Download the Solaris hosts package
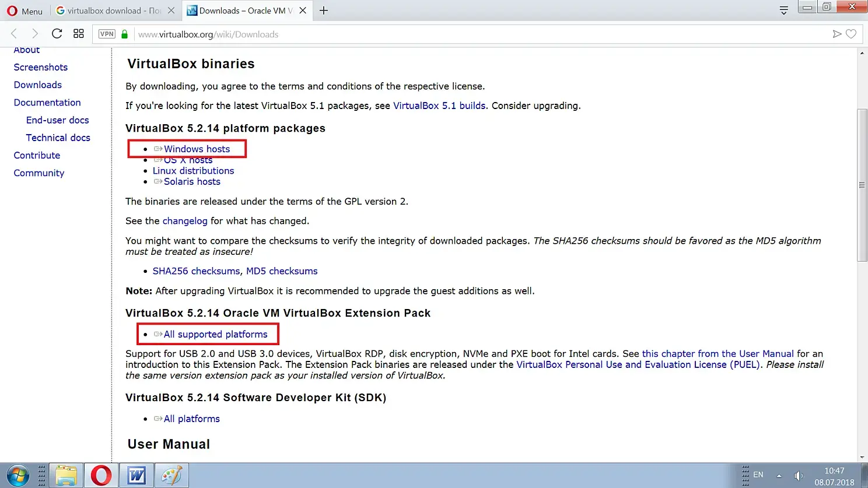The image size is (868, 488). tap(192, 181)
